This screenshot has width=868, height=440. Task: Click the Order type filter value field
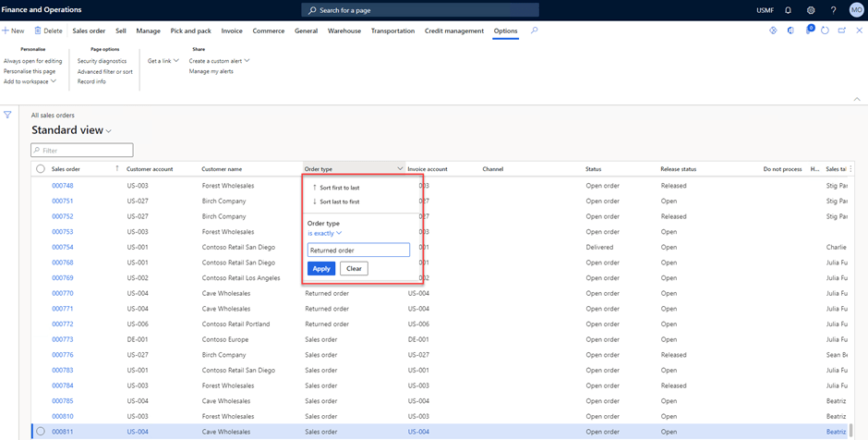[358, 250]
